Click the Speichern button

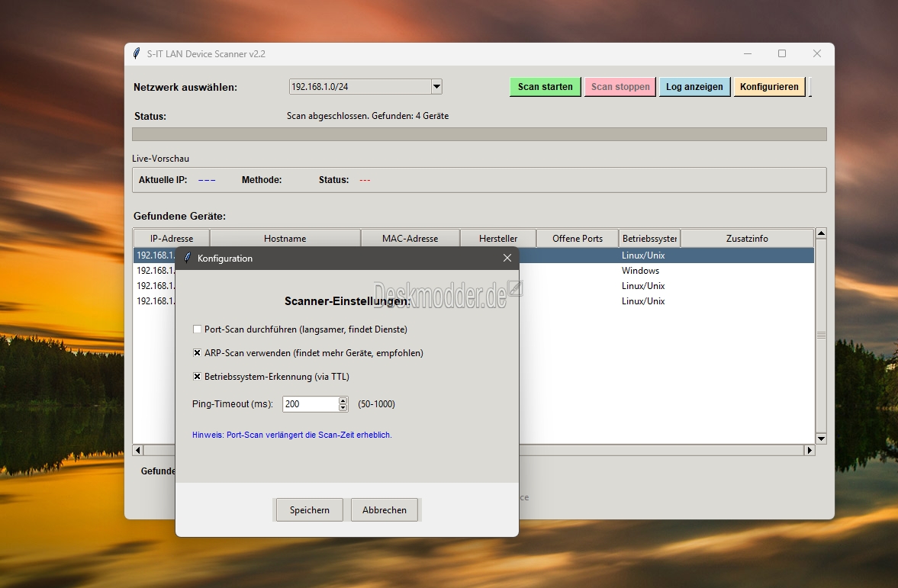tap(309, 510)
